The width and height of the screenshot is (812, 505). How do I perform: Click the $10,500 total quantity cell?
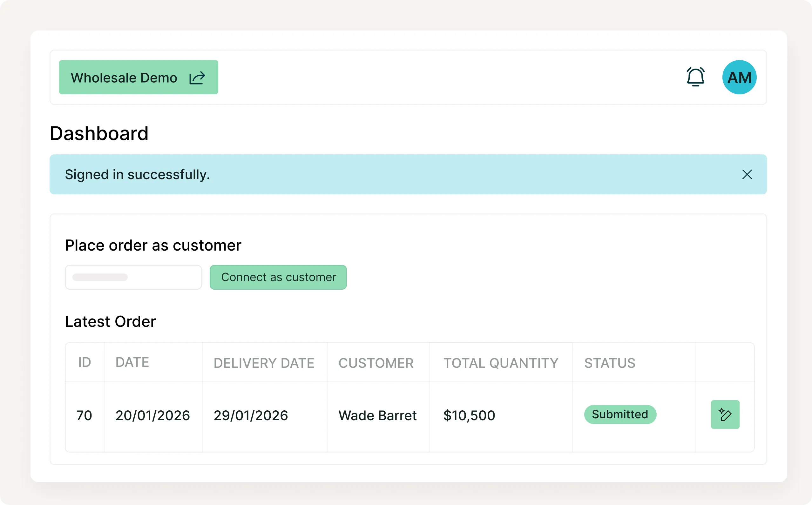(469, 415)
